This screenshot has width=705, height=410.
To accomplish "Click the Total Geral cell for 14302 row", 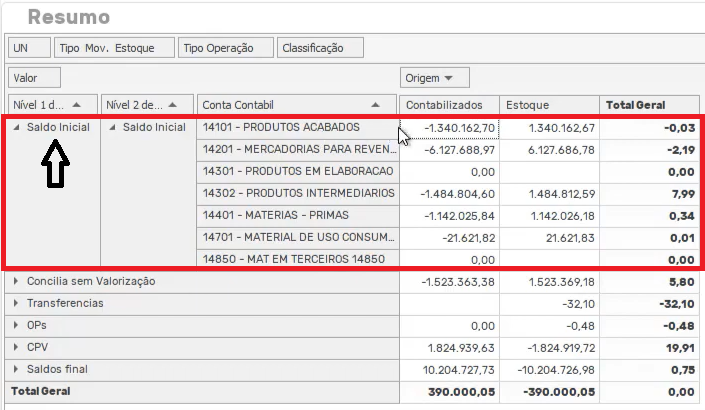I will (x=648, y=193).
